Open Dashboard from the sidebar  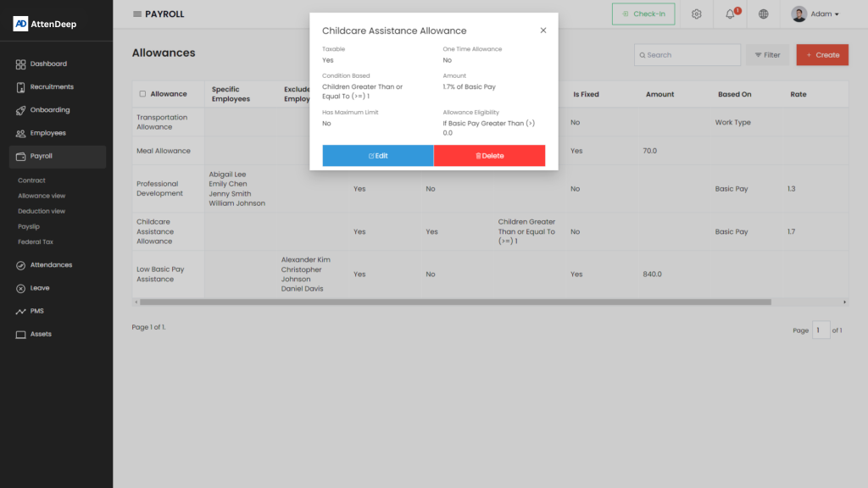point(48,64)
